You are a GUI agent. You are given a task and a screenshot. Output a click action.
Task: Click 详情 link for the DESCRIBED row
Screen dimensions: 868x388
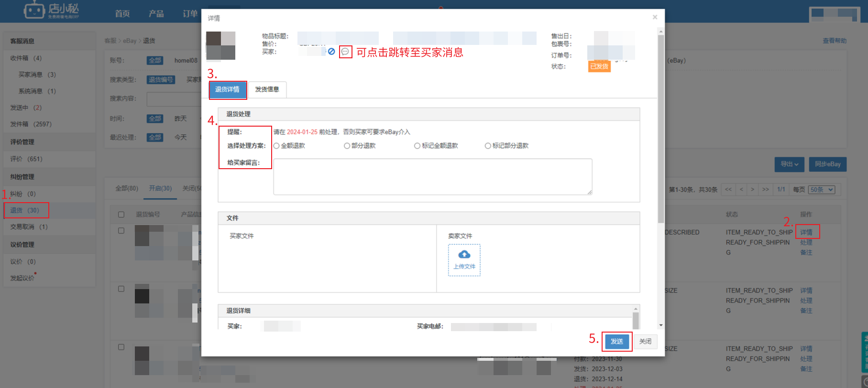(x=806, y=232)
